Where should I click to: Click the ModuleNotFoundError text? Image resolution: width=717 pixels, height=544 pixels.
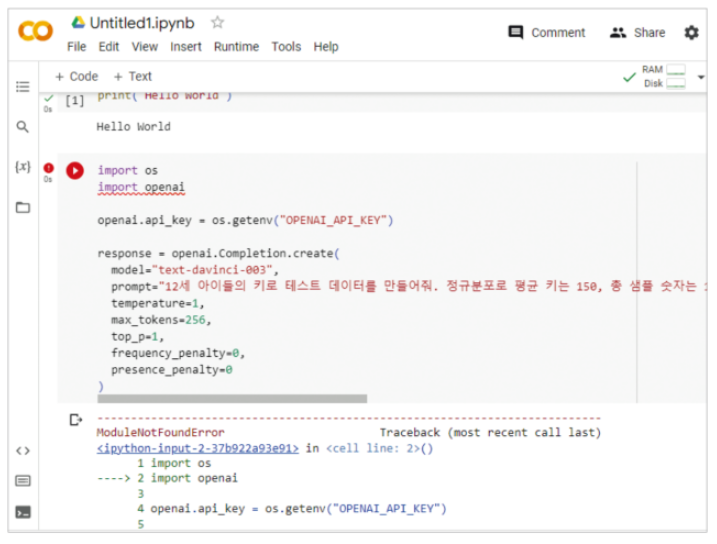point(161,432)
